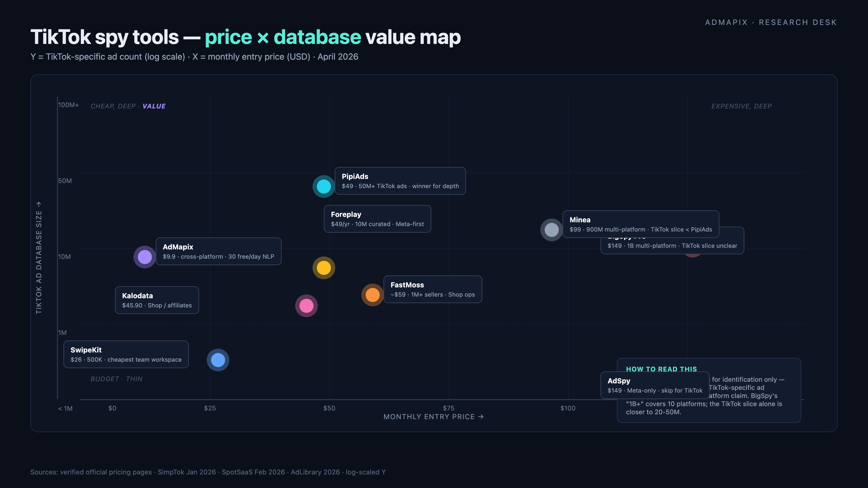
Task: Click the ADMAPIX · RESEARCH DESK header text
Action: (x=771, y=22)
